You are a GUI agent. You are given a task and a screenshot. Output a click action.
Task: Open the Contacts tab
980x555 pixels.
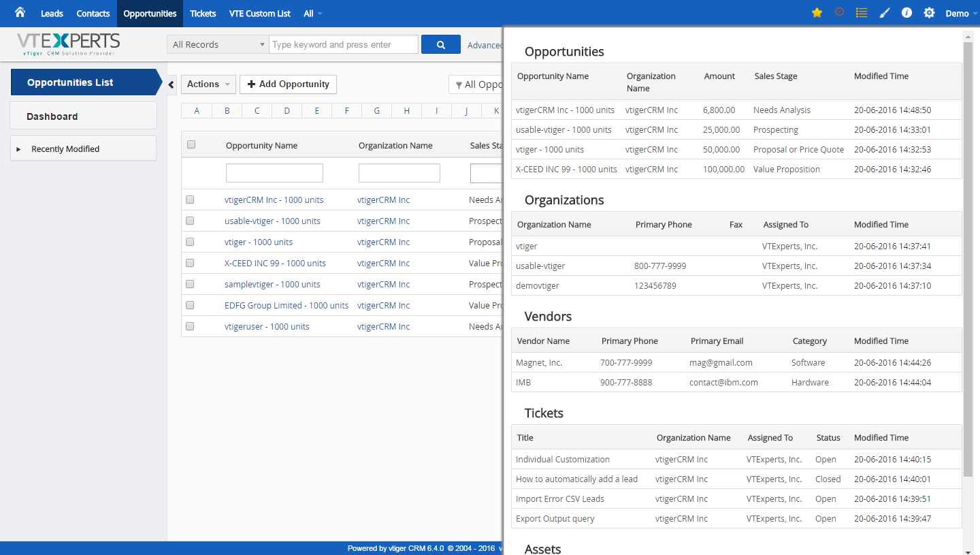93,14
